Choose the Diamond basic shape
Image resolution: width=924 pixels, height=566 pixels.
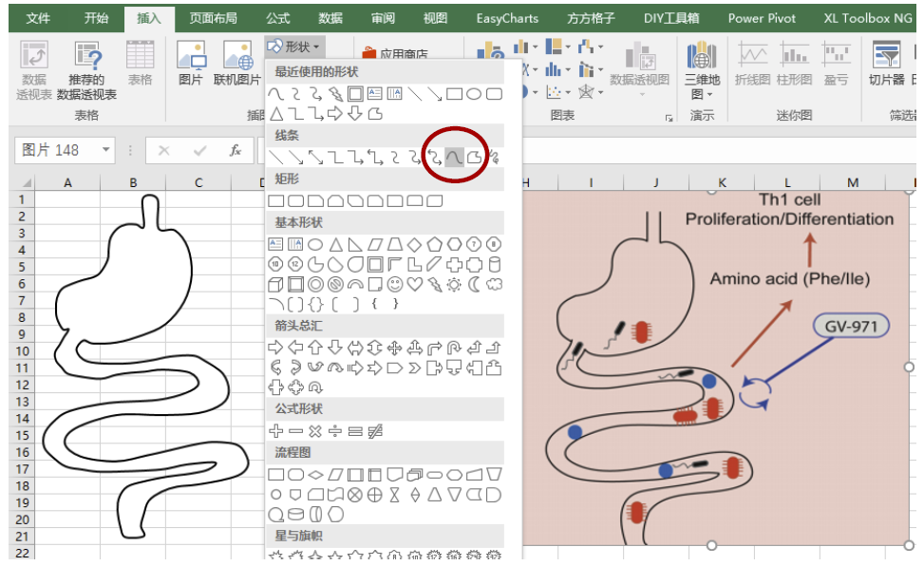coord(415,244)
